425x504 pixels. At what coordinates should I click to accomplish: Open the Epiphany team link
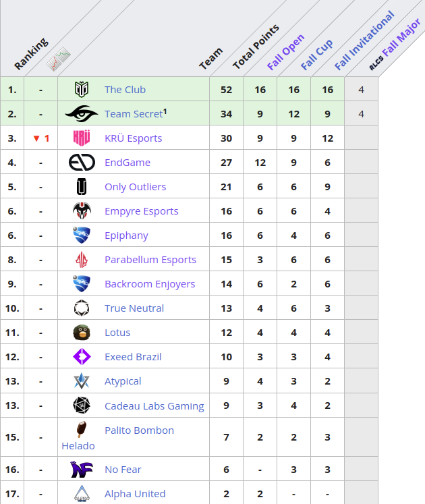click(x=126, y=235)
